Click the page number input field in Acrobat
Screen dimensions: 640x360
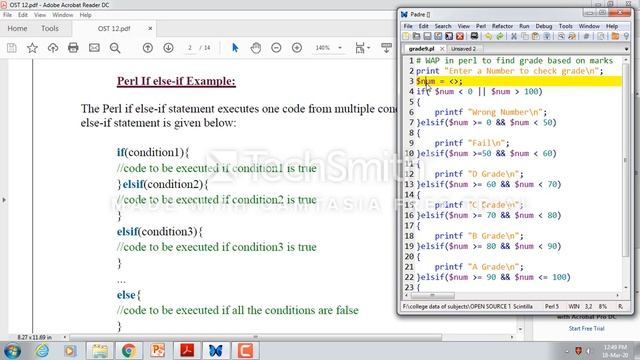[190, 48]
